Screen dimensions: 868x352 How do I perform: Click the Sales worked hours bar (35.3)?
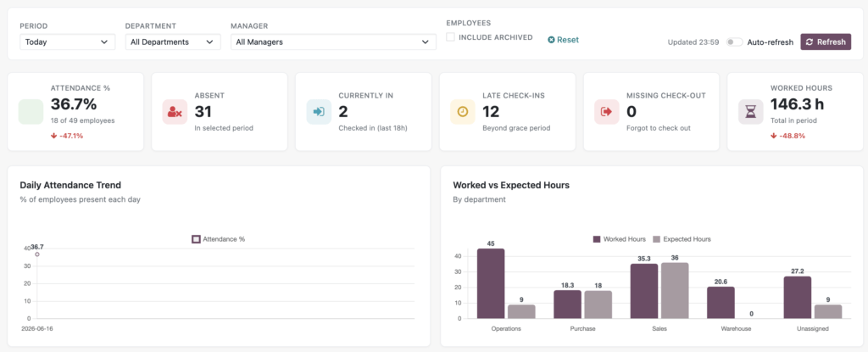pyautogui.click(x=644, y=291)
